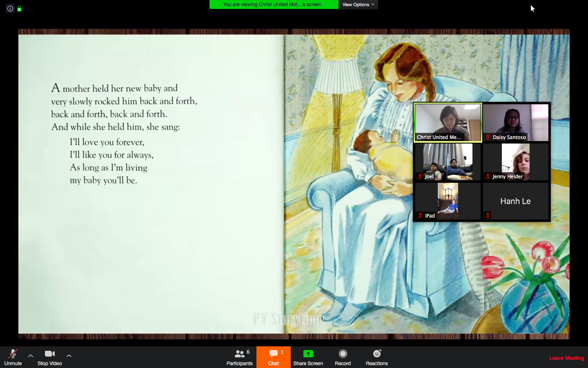This screenshot has width=588, height=368.
Task: Start recording with the Record button
Action: coord(343,357)
